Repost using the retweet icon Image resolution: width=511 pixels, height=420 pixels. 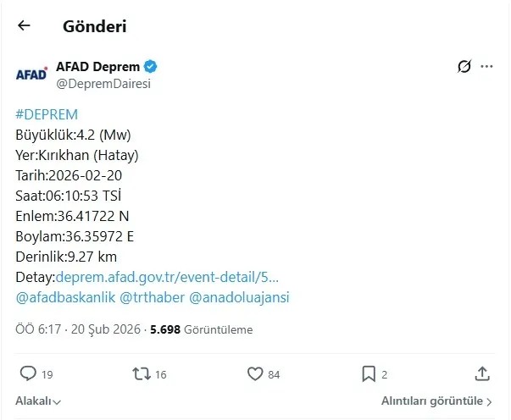tap(140, 373)
